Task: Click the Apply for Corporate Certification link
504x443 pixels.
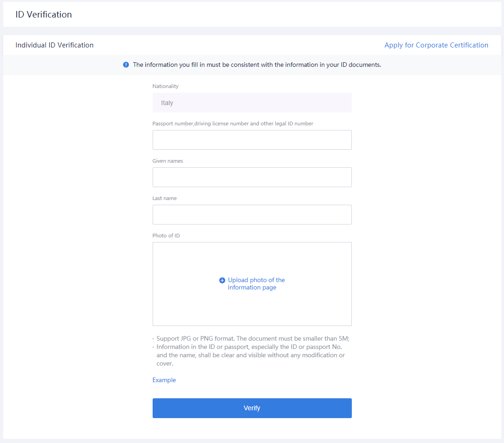Action: click(x=436, y=45)
